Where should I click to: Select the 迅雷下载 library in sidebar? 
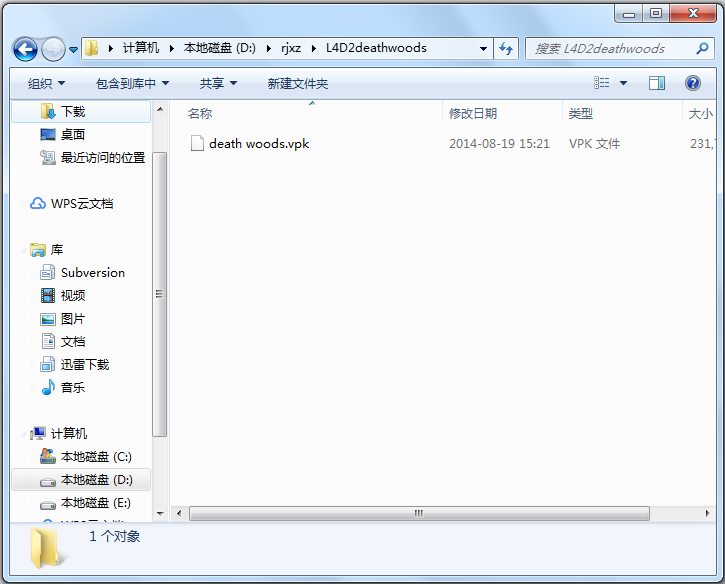point(84,365)
